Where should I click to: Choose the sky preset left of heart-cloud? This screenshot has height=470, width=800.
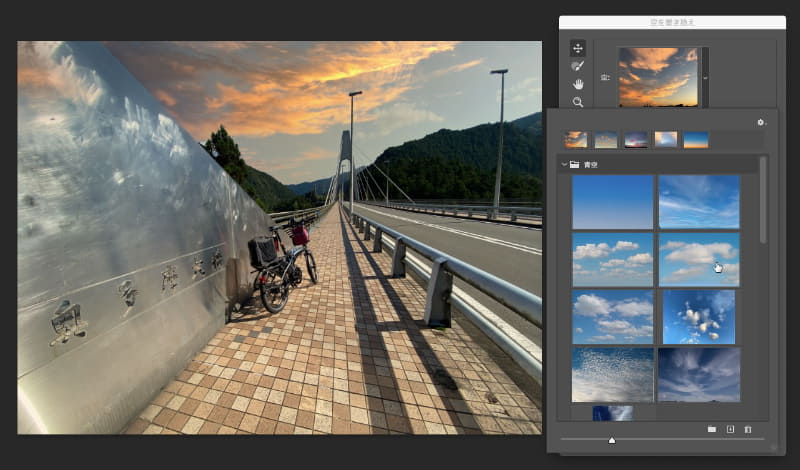[613, 317]
